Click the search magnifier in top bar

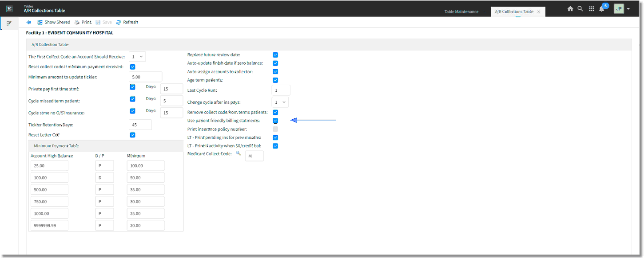click(x=580, y=8)
